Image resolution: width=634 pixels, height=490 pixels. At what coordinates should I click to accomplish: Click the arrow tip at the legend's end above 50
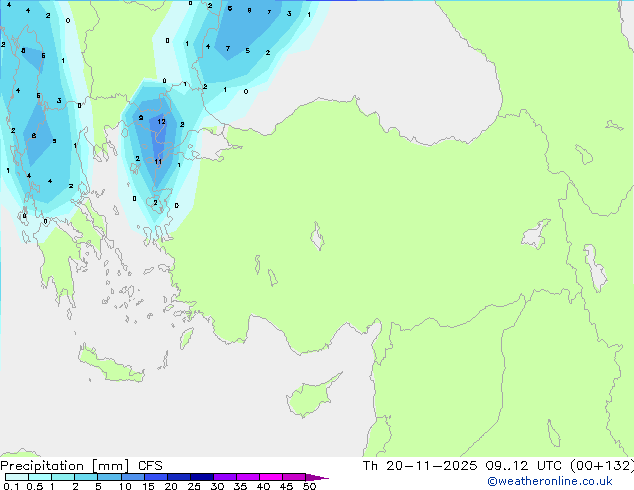coord(317,477)
